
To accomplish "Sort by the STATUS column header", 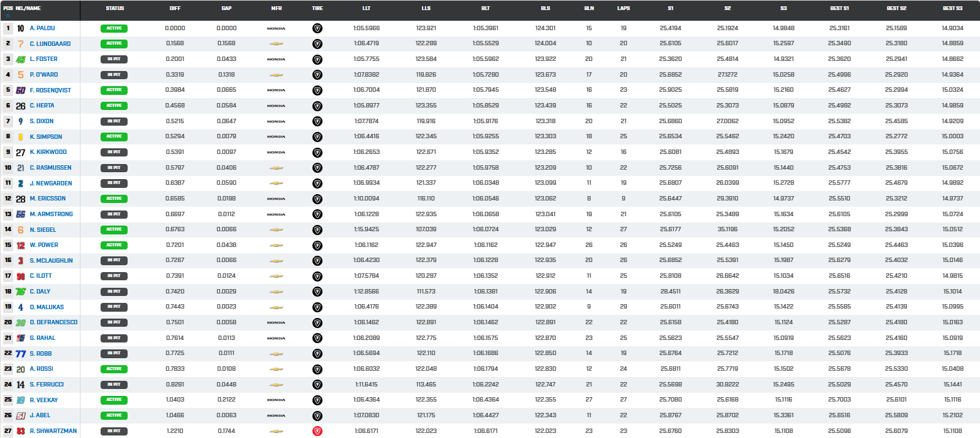I will tap(114, 9).
